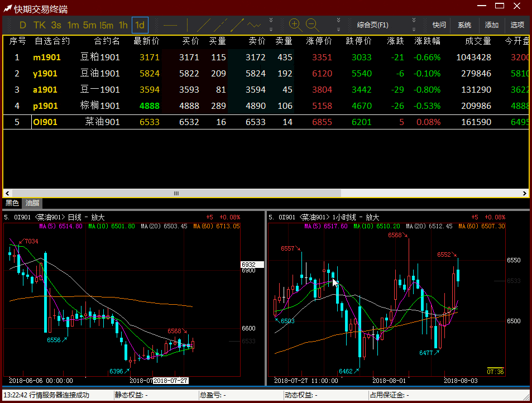
Task: Click the 占用保证金 status bar entry
Action: 389,395
